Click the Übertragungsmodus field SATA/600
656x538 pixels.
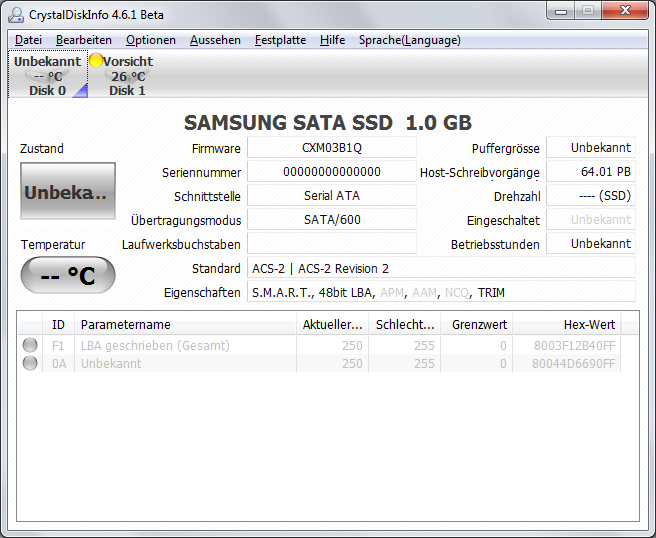[332, 220]
